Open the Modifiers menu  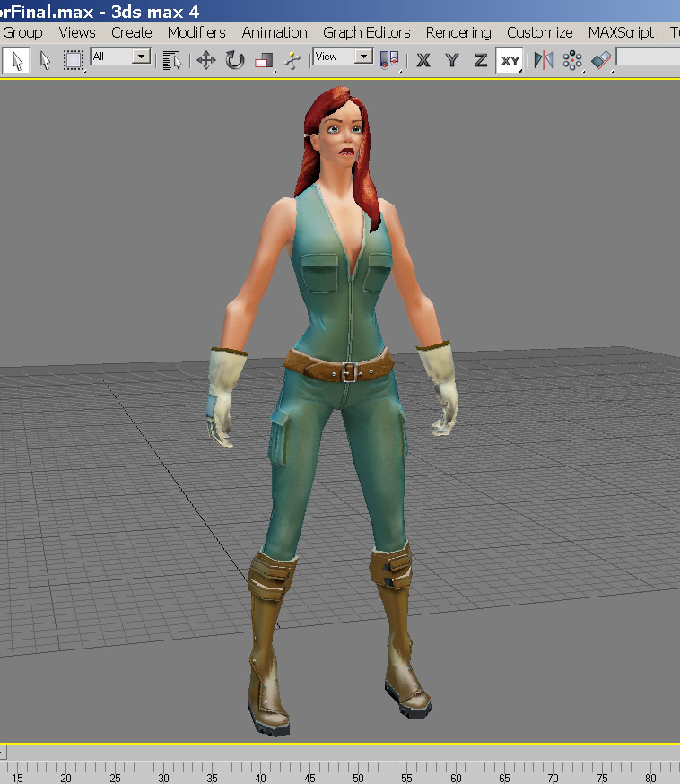[196, 32]
